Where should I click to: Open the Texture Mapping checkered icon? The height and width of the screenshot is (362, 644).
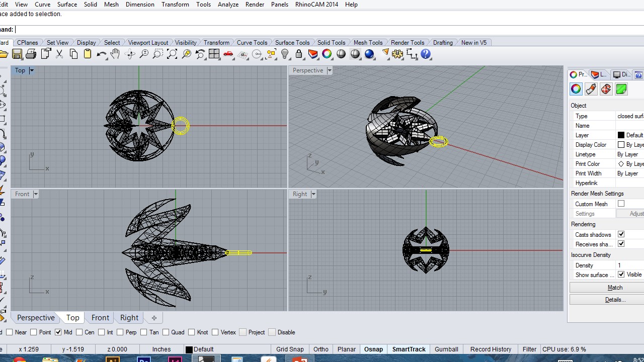tap(606, 89)
